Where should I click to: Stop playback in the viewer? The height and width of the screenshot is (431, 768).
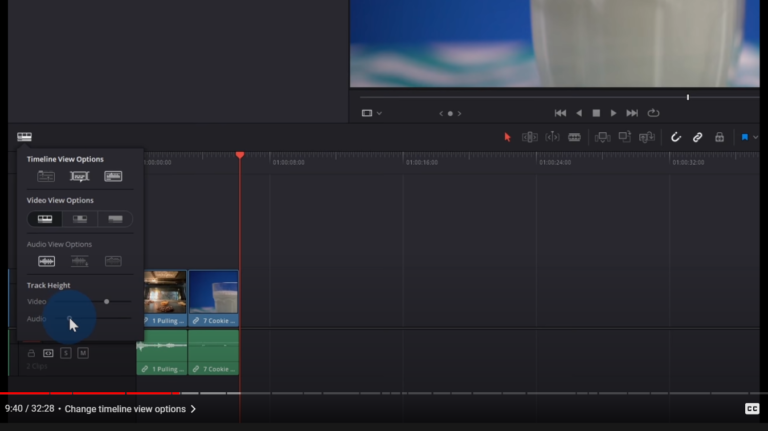[x=596, y=113]
